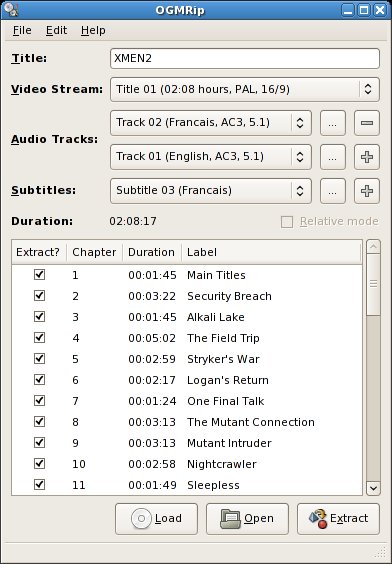Image resolution: width=392 pixels, height=564 pixels.
Task: Click in the Title field containing XMEN2
Action: point(245,58)
